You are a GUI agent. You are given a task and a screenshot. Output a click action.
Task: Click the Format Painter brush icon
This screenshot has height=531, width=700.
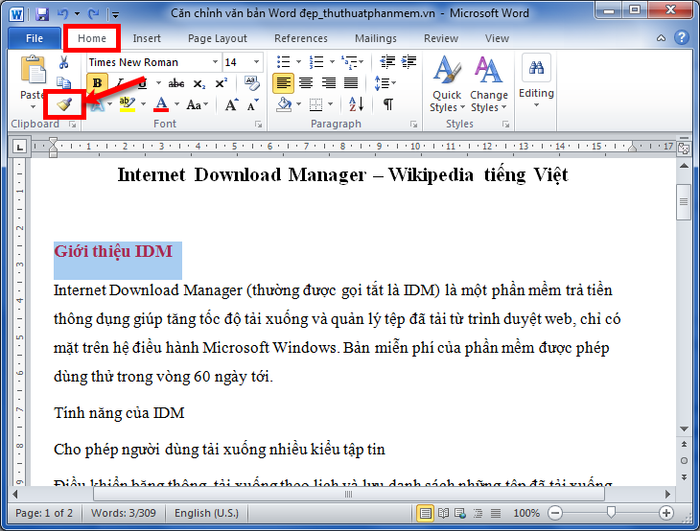coord(64,104)
